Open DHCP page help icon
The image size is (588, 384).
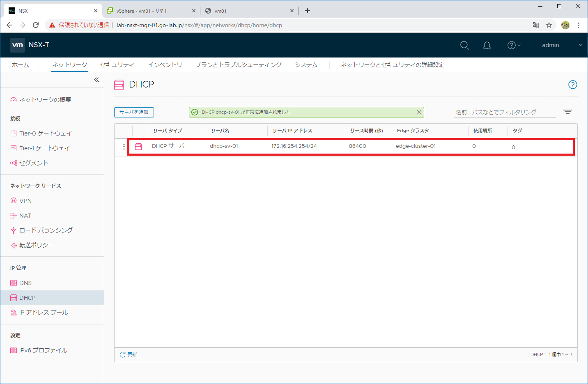(572, 85)
